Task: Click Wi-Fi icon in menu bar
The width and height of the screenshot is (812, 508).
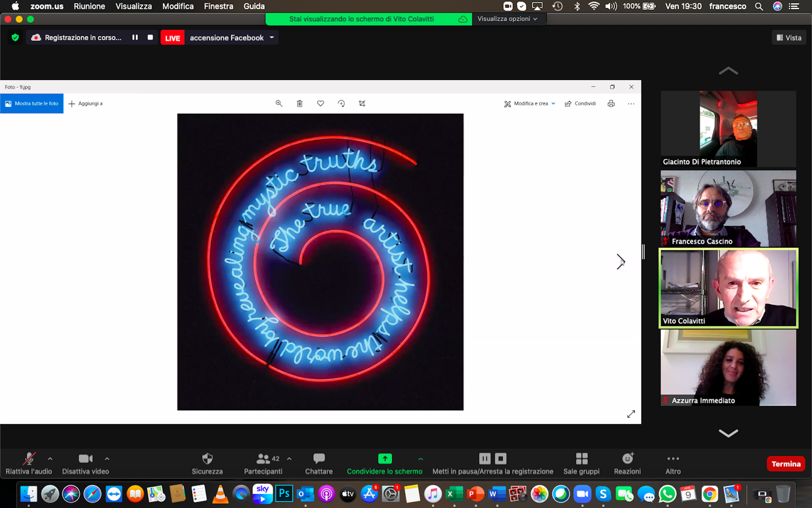Action: (x=594, y=6)
